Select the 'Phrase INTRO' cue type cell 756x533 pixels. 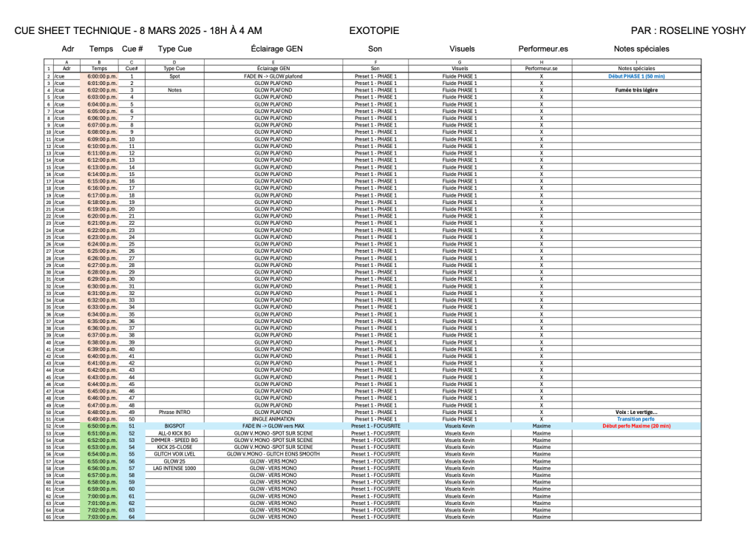(x=174, y=412)
